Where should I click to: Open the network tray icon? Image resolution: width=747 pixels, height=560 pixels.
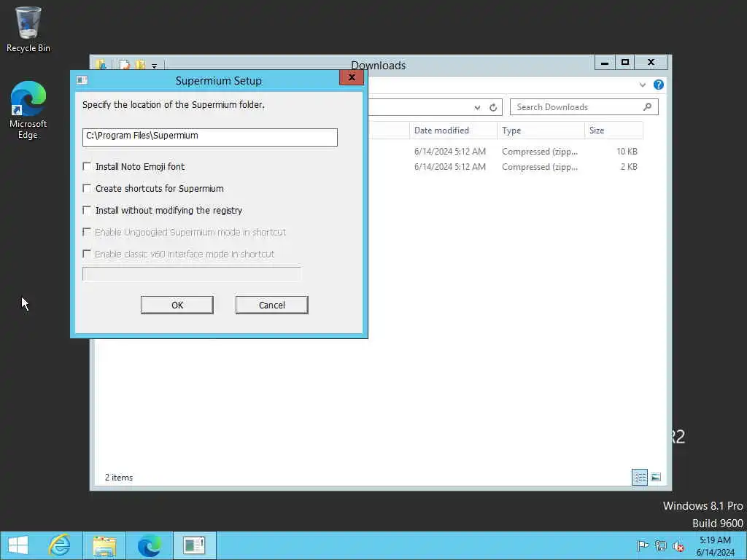pos(661,545)
